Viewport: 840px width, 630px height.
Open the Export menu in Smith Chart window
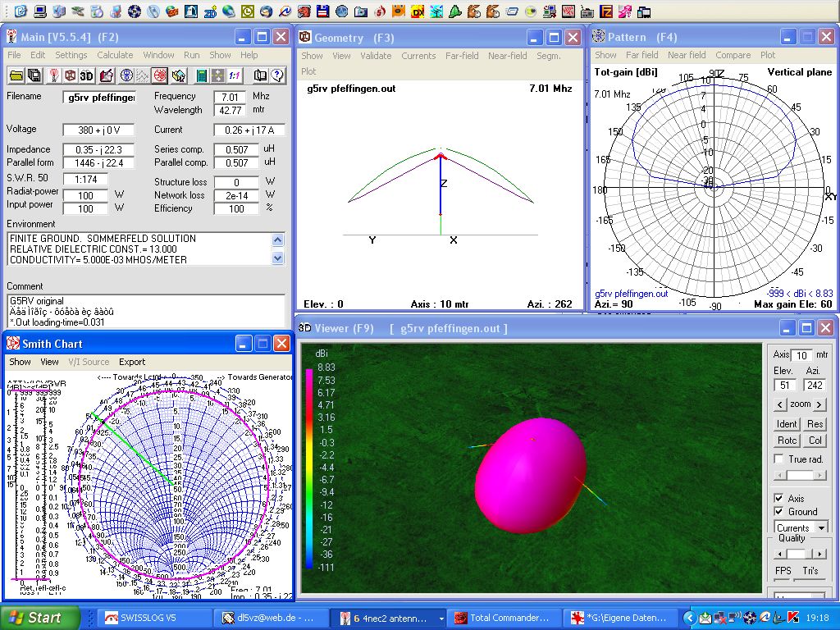(x=132, y=362)
